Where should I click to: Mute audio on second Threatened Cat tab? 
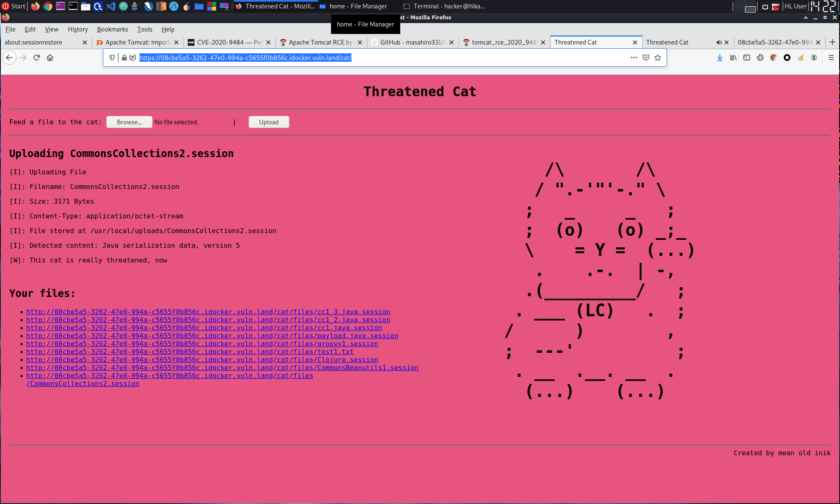[719, 42]
